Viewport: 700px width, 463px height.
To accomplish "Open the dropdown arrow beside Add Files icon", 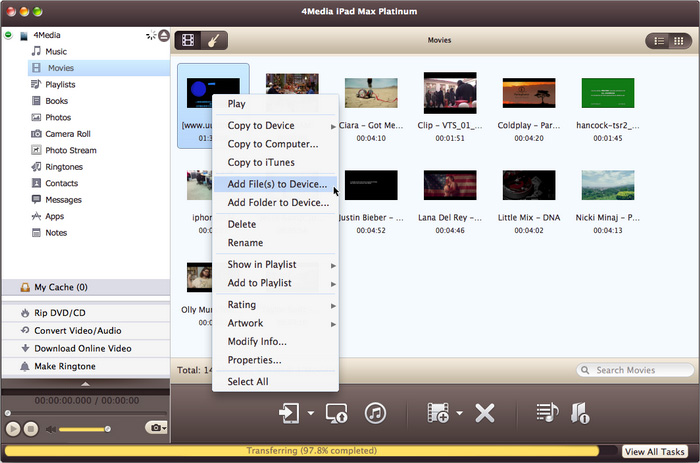I will point(459,413).
